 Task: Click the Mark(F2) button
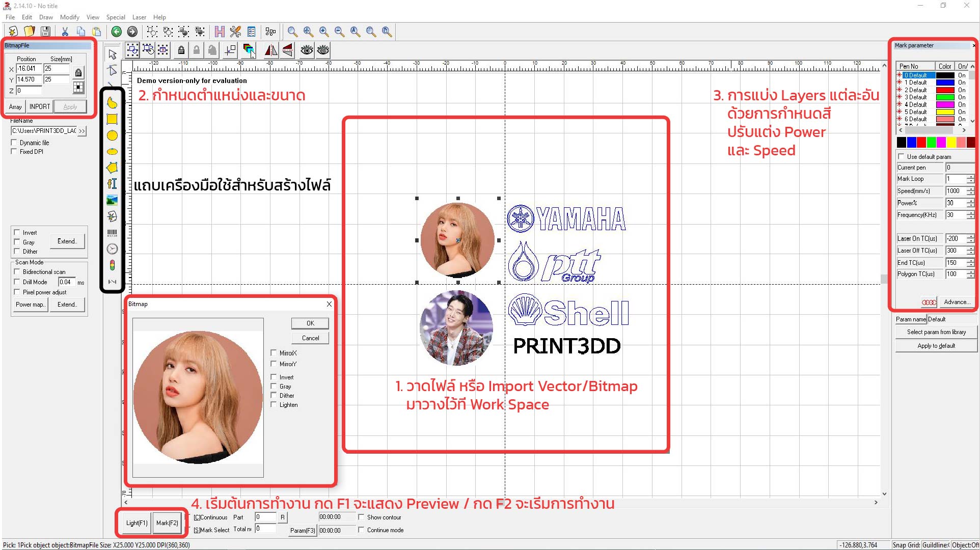click(x=167, y=523)
